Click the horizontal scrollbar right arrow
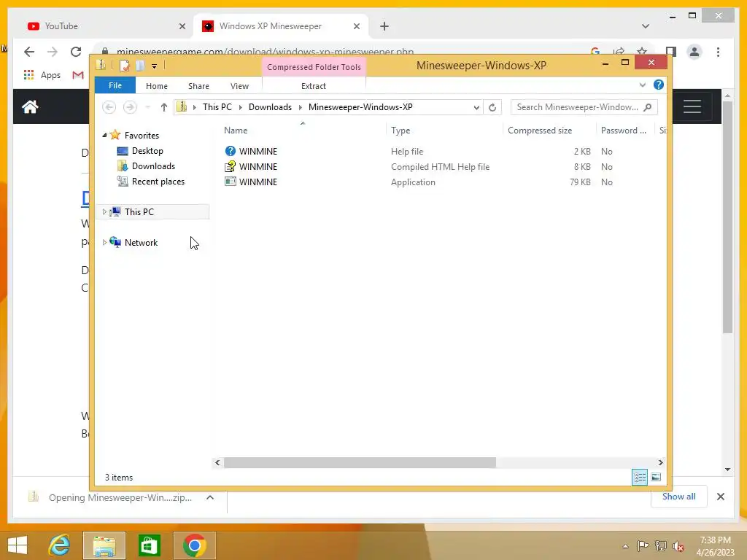Image resolution: width=747 pixels, height=560 pixels. [x=660, y=462]
